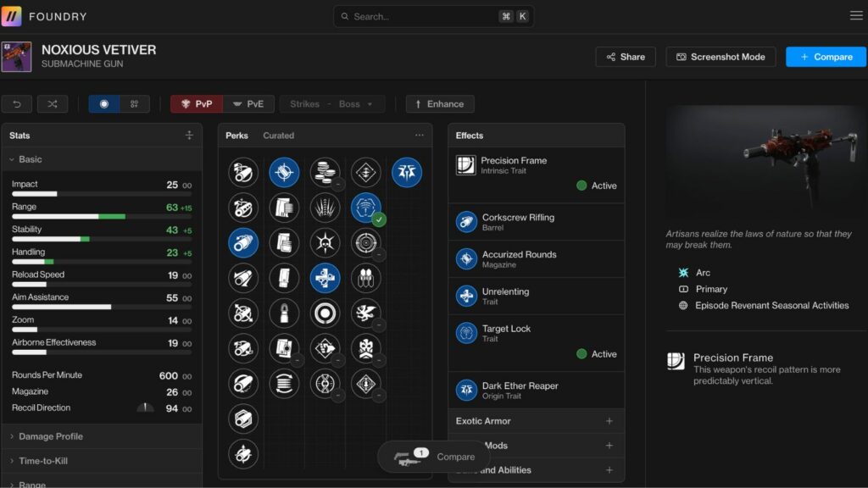Image resolution: width=868 pixels, height=488 pixels.
Task: Click the Recoil Direction arc indicator
Action: click(145, 408)
